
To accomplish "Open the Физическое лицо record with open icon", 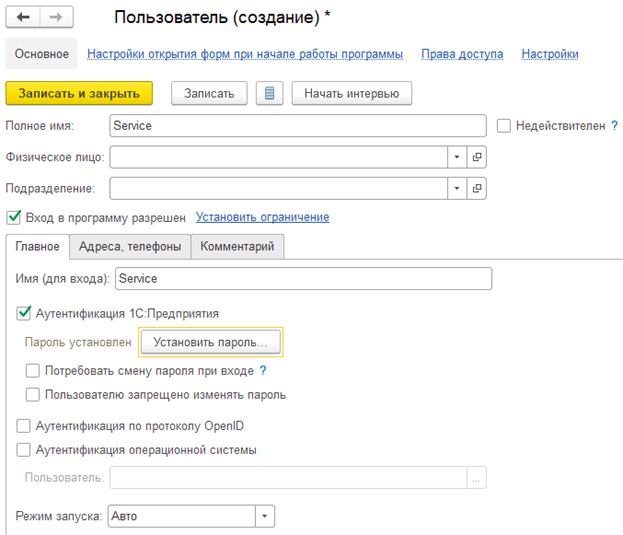I will point(477,157).
